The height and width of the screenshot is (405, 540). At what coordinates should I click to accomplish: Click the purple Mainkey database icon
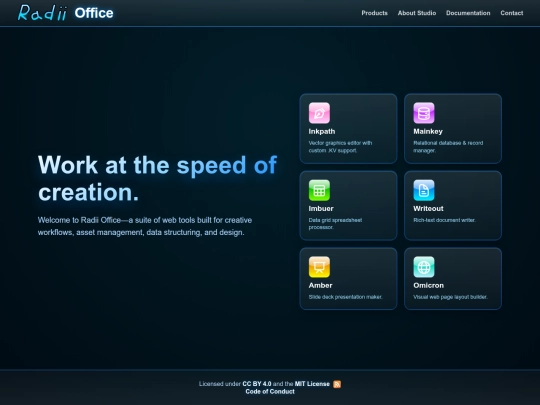tap(424, 113)
